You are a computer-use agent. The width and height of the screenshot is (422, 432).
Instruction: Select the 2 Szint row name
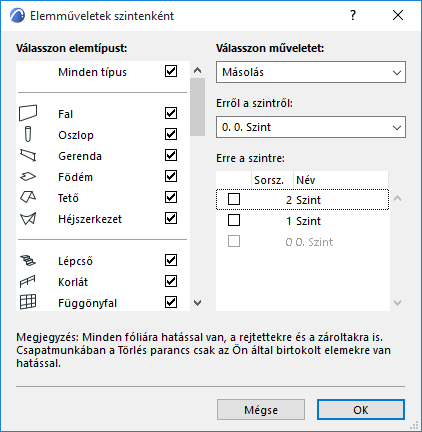[x=308, y=200]
